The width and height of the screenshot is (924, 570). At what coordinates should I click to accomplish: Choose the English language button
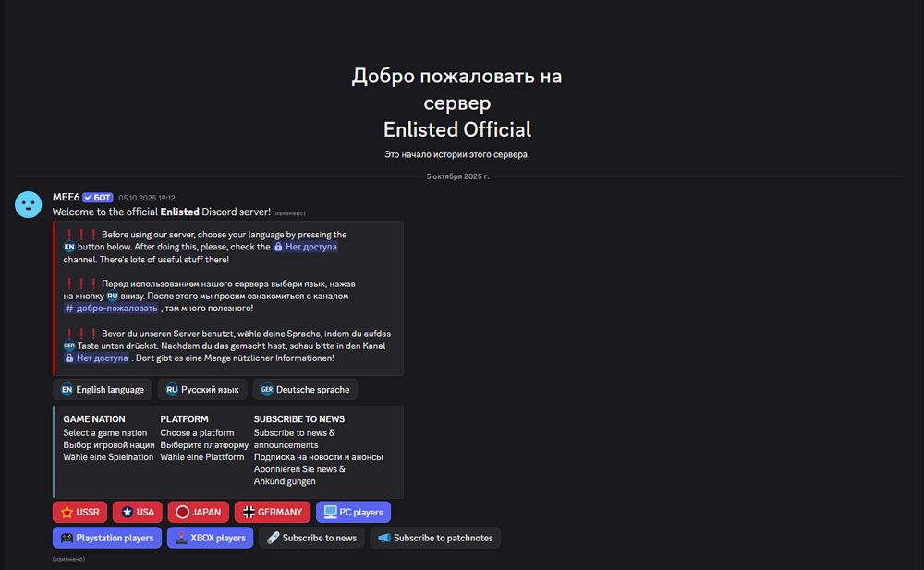[103, 390]
